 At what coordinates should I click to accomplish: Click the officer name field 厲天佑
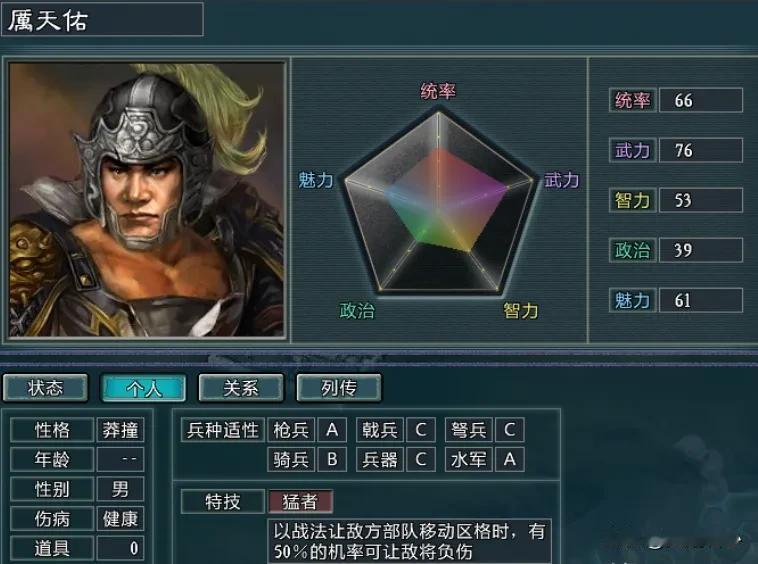(102, 19)
